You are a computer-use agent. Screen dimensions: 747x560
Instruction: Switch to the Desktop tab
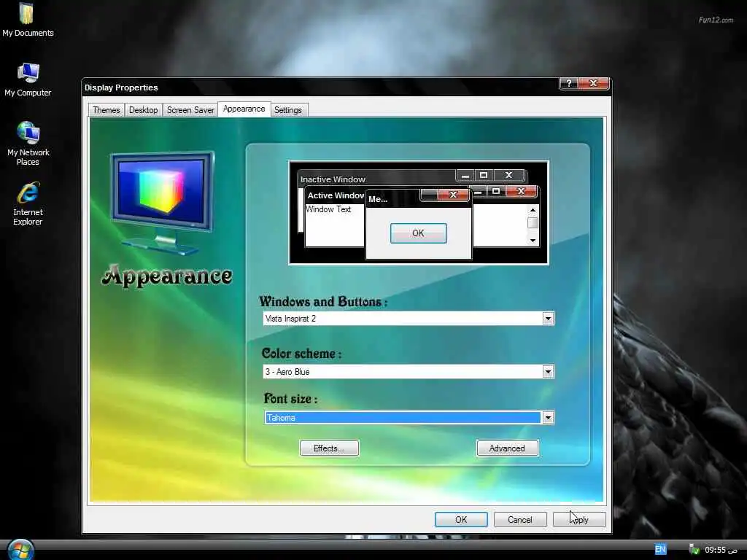(x=144, y=110)
